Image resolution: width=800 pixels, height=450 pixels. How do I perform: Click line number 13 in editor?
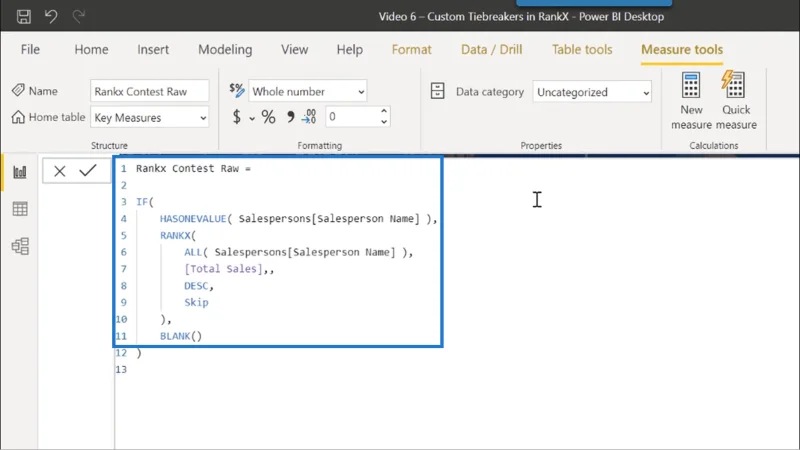pyautogui.click(x=121, y=369)
